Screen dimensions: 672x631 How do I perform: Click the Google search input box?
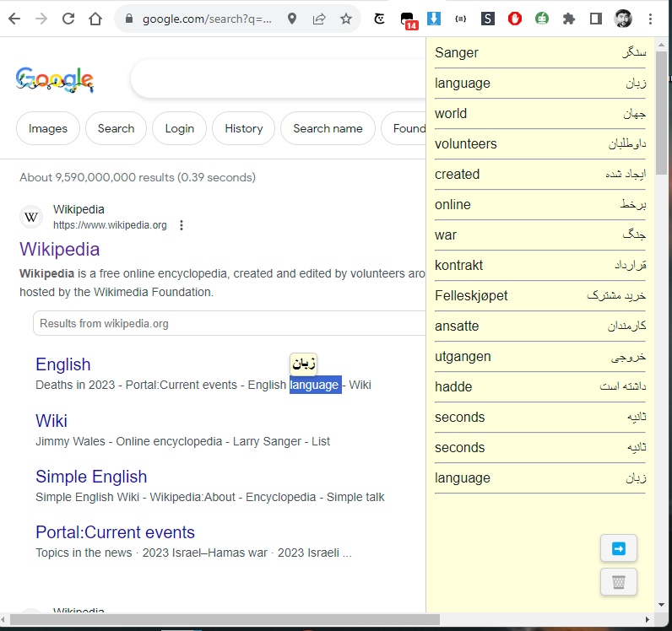(x=279, y=78)
